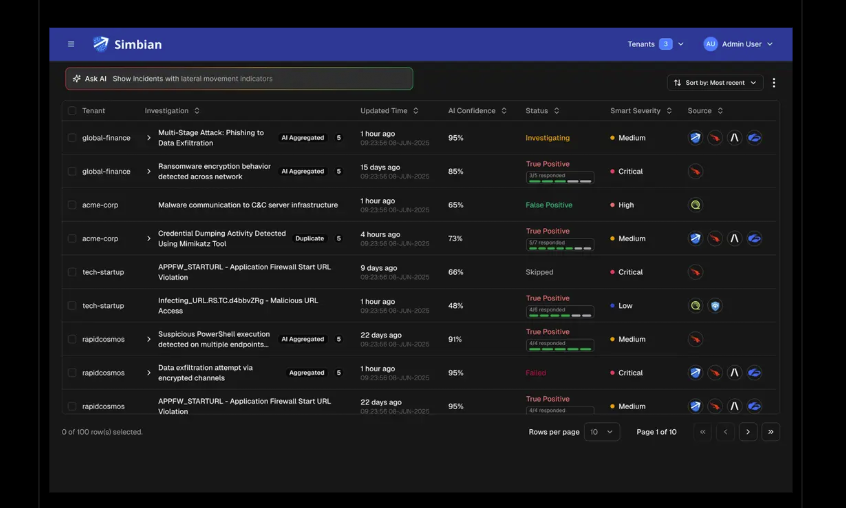Open the Tenants dropdown
Viewport: 846px width, 508px height.
[x=655, y=44]
